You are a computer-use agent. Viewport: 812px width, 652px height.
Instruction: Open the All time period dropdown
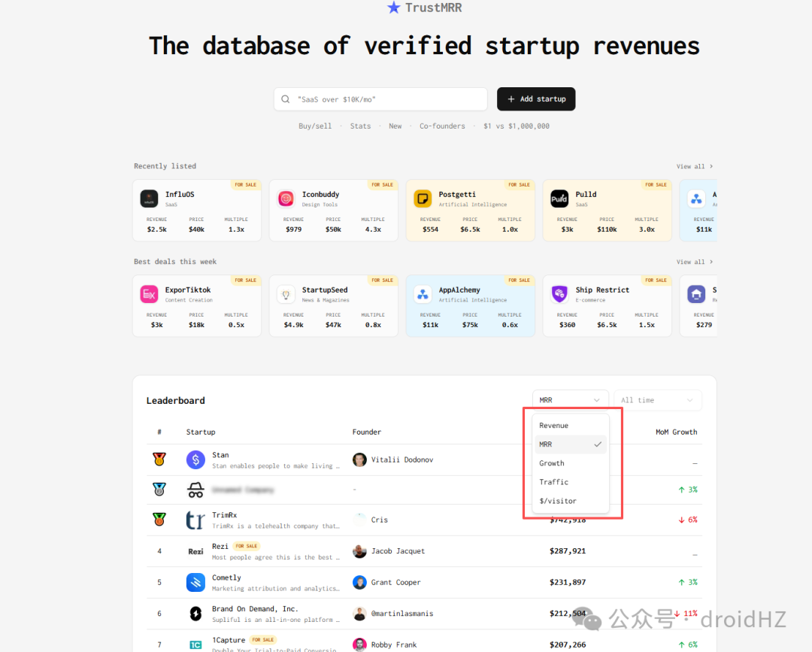[657, 400]
